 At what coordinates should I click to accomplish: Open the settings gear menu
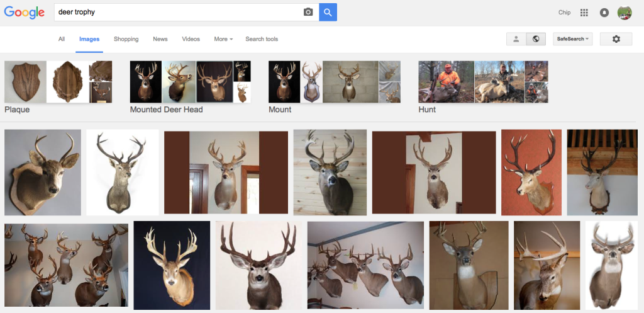pos(616,39)
